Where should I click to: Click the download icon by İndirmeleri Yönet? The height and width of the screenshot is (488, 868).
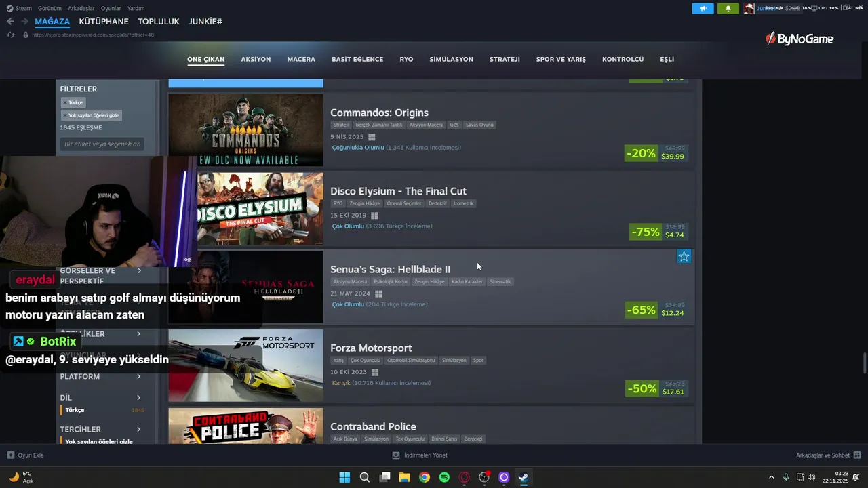click(396, 455)
